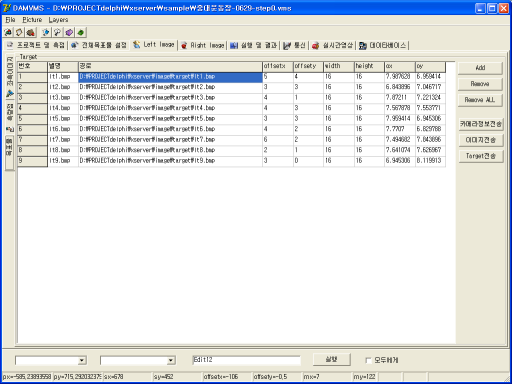
Task: Select row header number 5
Action: point(32,119)
